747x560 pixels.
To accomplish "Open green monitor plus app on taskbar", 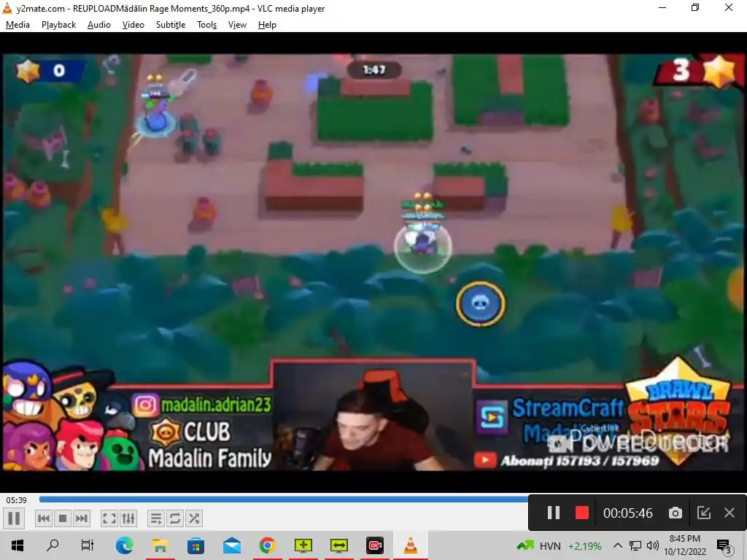I will point(303,545).
